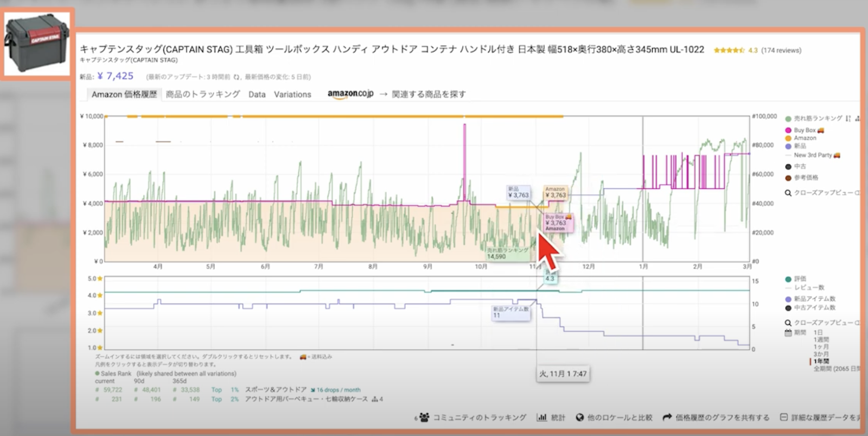Click the sort icon next to 売れ筋ランキング legend

point(848,118)
